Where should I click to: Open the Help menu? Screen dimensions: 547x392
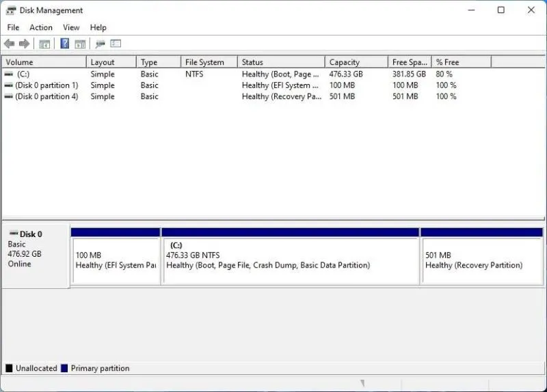click(98, 27)
